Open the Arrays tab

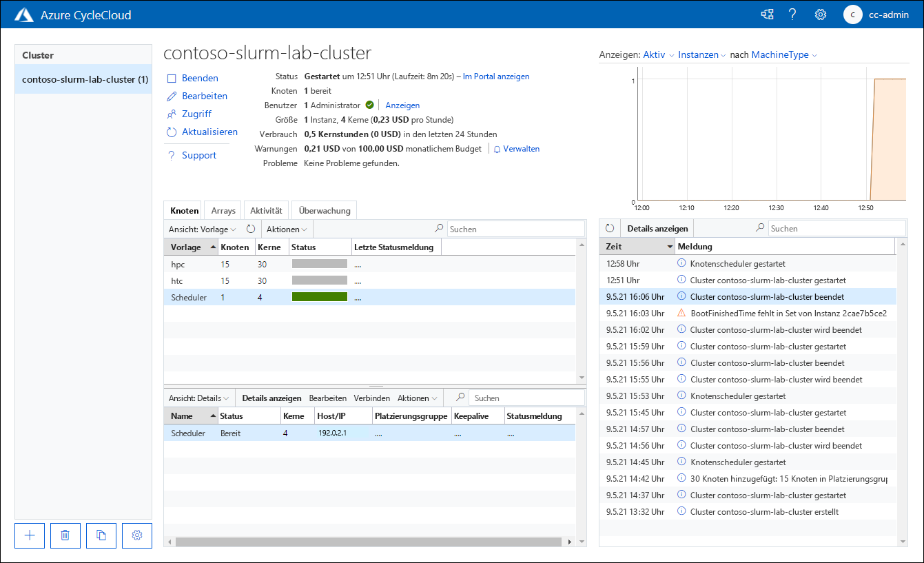point(223,210)
